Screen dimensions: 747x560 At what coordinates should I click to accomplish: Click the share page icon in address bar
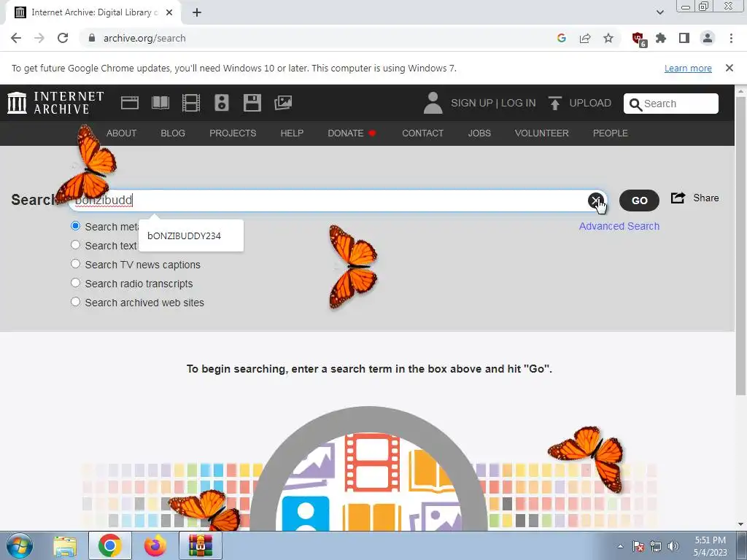(x=585, y=38)
